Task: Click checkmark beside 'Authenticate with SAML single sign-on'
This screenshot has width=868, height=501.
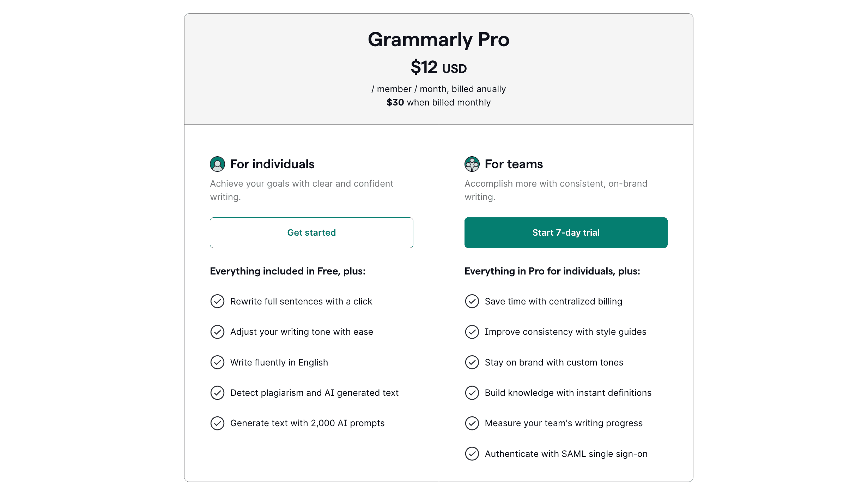Action: pos(472,454)
